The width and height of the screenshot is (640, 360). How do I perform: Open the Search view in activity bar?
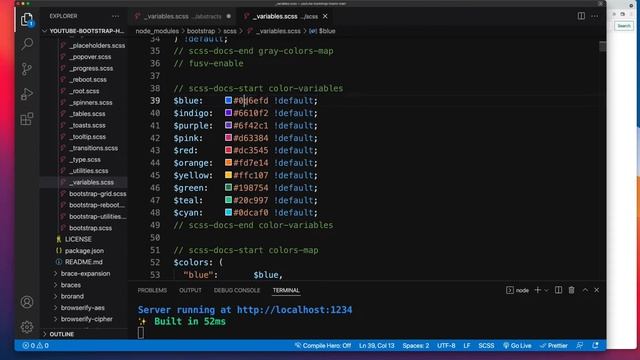point(27,44)
